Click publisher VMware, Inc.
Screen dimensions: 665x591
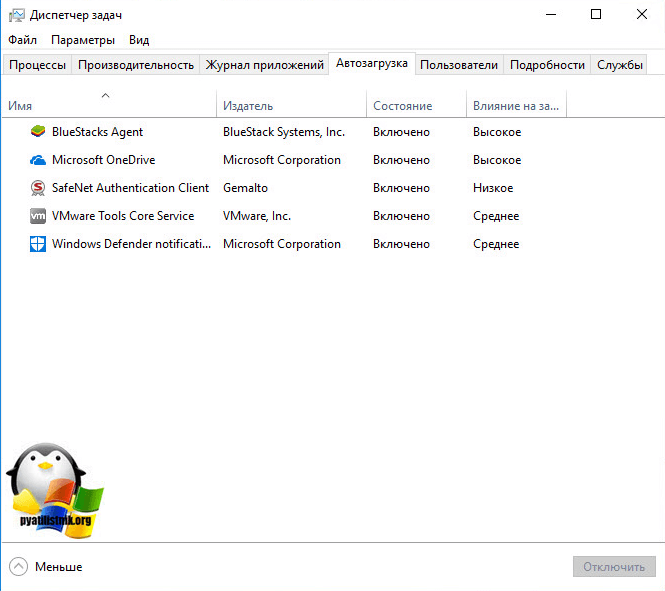click(257, 216)
